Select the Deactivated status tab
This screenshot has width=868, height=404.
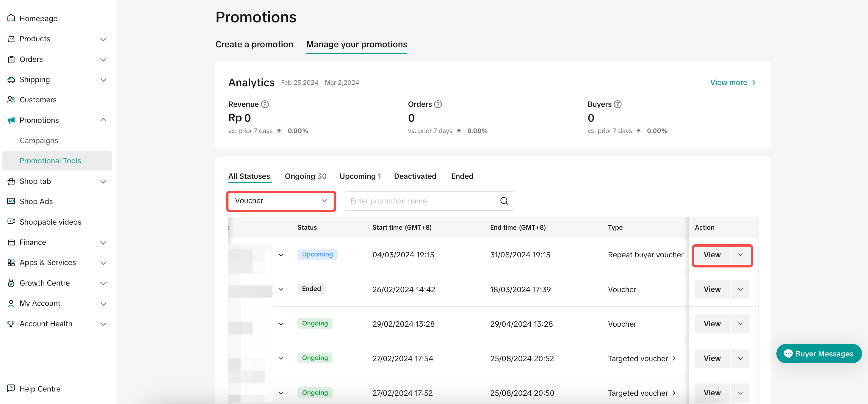[x=415, y=176]
